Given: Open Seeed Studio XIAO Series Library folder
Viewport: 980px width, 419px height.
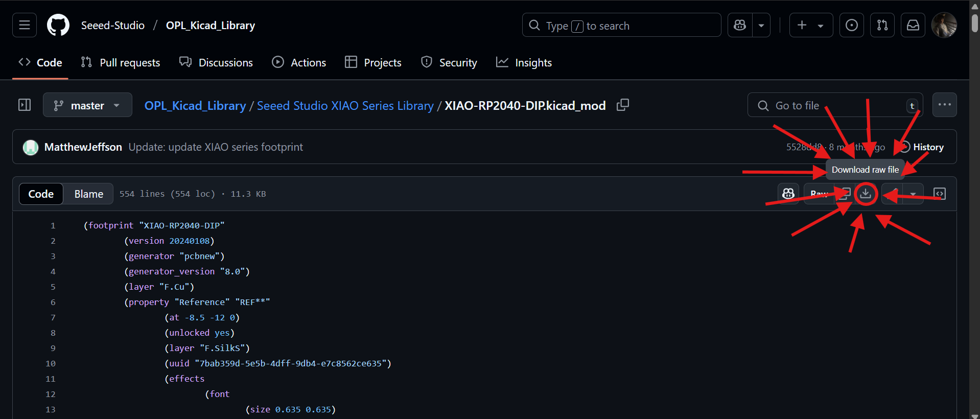Looking at the screenshot, I should (x=345, y=106).
